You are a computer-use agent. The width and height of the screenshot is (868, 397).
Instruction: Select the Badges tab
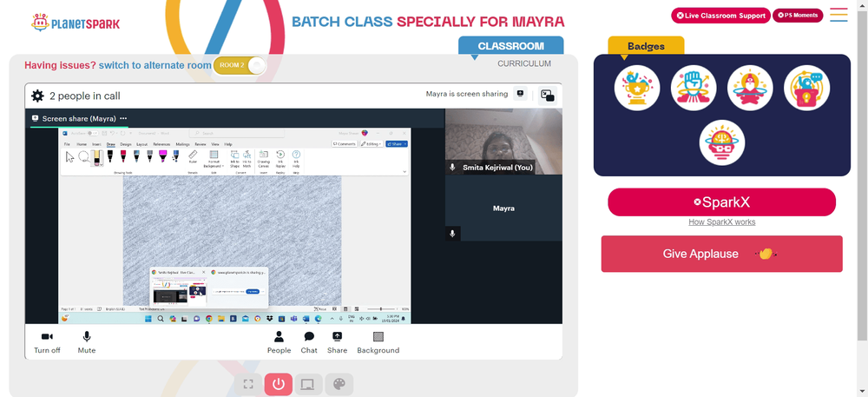point(646,46)
